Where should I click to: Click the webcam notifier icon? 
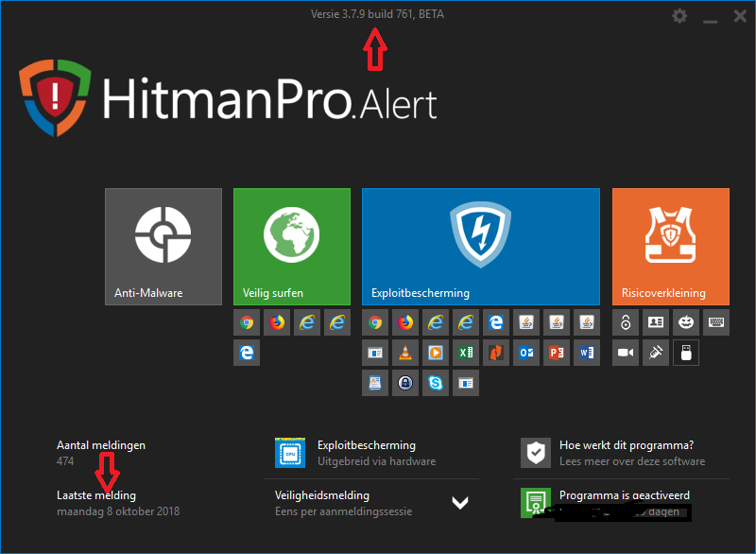tap(626, 353)
